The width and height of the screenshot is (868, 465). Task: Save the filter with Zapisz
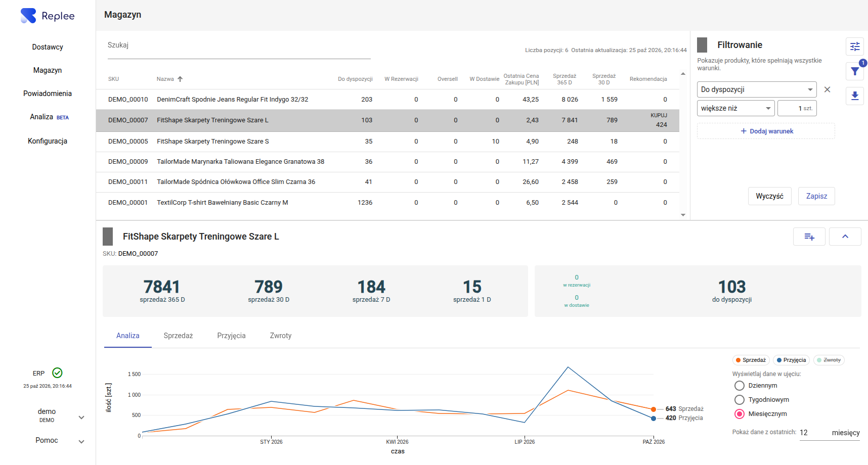pyautogui.click(x=816, y=196)
